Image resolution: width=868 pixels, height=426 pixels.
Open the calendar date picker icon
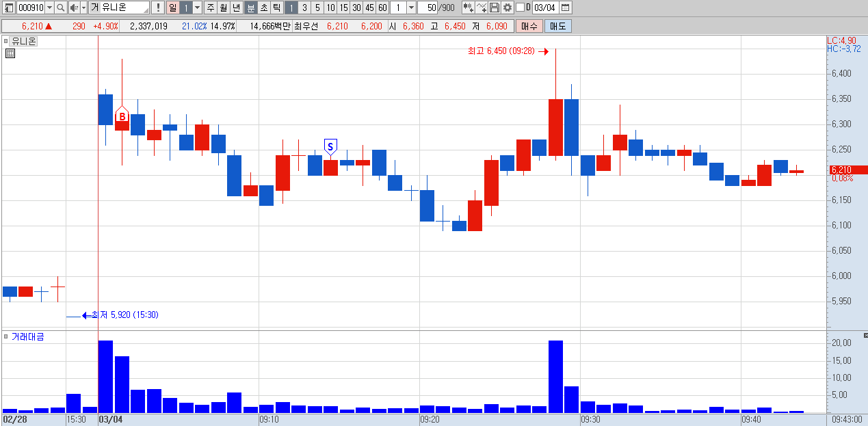click(566, 8)
